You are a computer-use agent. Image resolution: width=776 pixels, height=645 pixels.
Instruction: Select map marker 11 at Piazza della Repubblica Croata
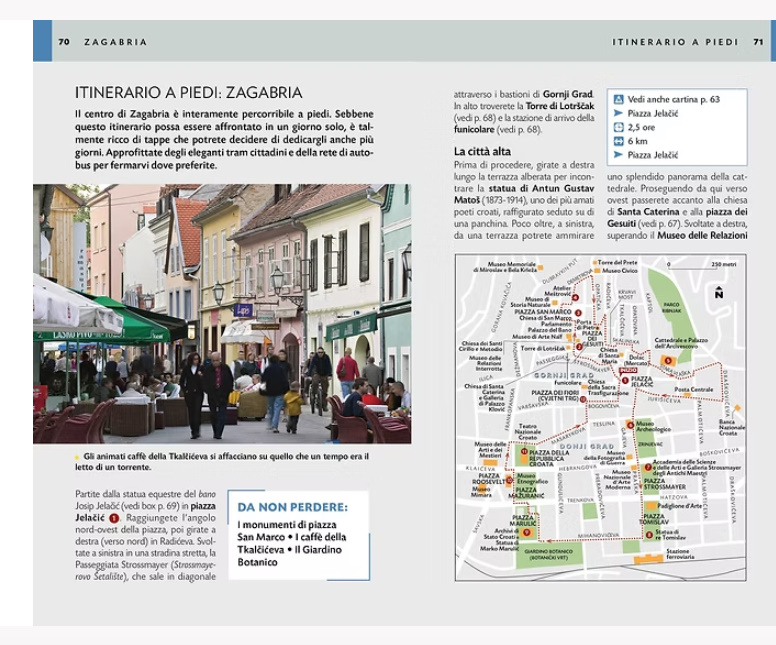524,451
